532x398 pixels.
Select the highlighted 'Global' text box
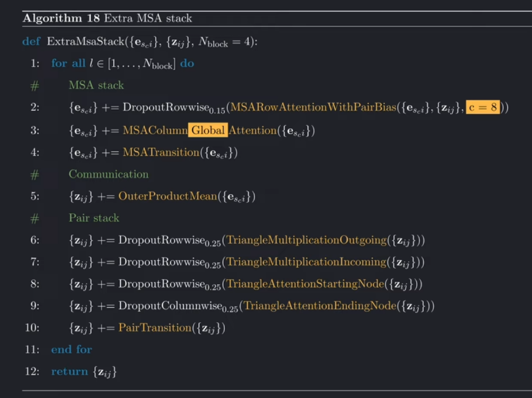pos(207,130)
